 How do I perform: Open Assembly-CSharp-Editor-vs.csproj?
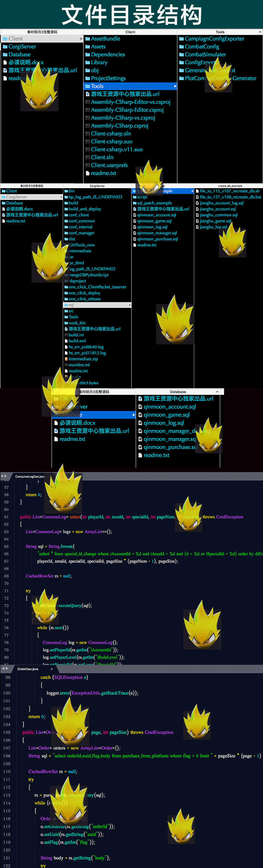coord(130,102)
